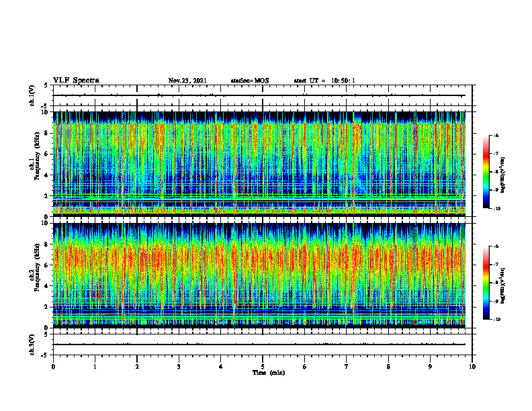Viewport: 532px width, 411px height.
Task: Click the "-8" label on ch.1 color bar
Action: click(x=496, y=172)
